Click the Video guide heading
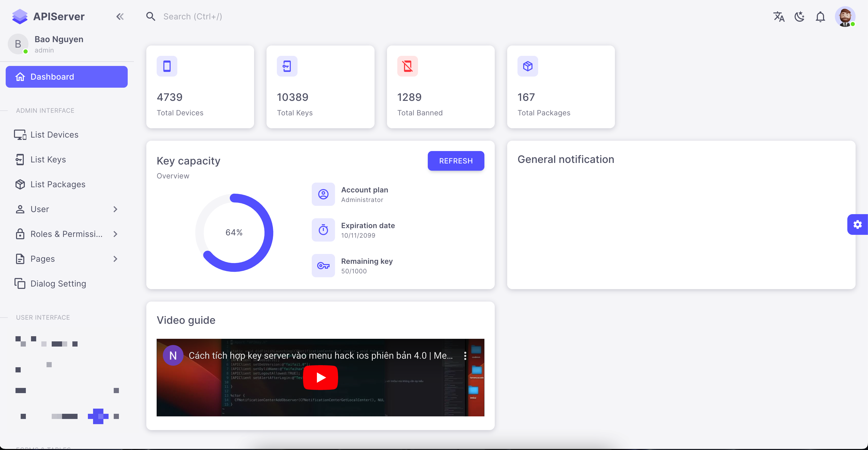Image resolution: width=868 pixels, height=450 pixels. (x=186, y=320)
